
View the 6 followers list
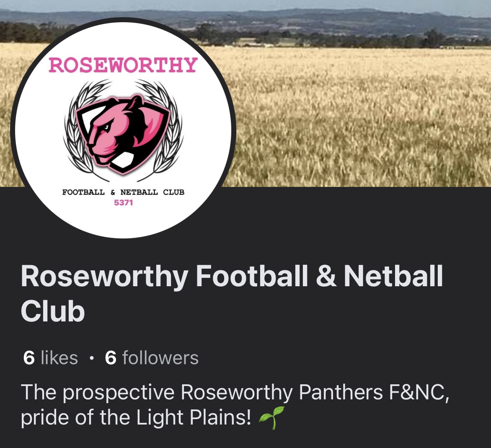point(152,358)
